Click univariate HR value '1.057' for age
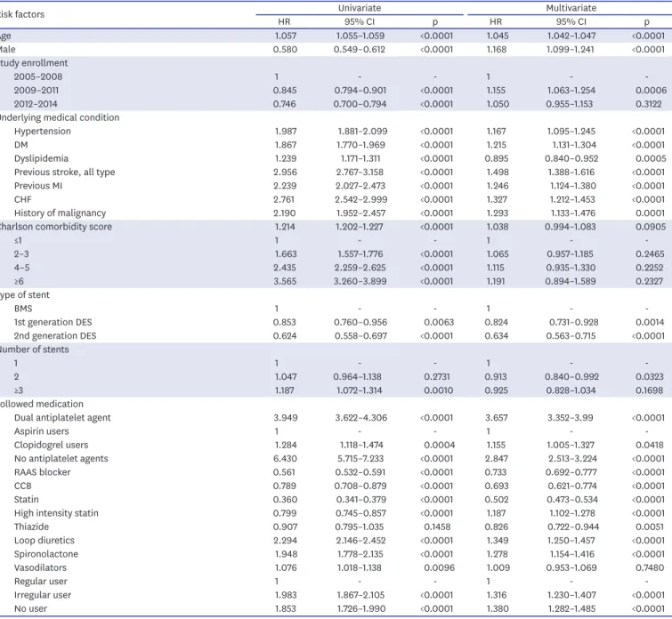This screenshot has height=619, width=672. (x=286, y=36)
